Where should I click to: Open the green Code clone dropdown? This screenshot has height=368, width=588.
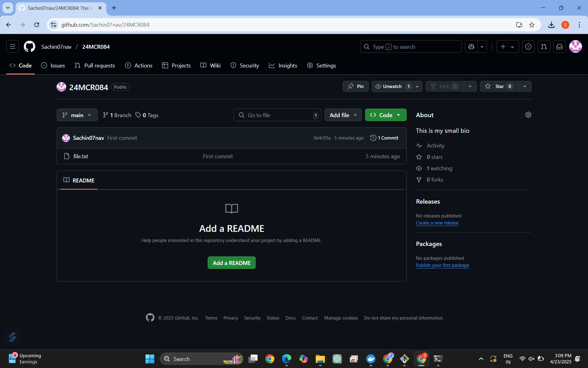pos(386,115)
